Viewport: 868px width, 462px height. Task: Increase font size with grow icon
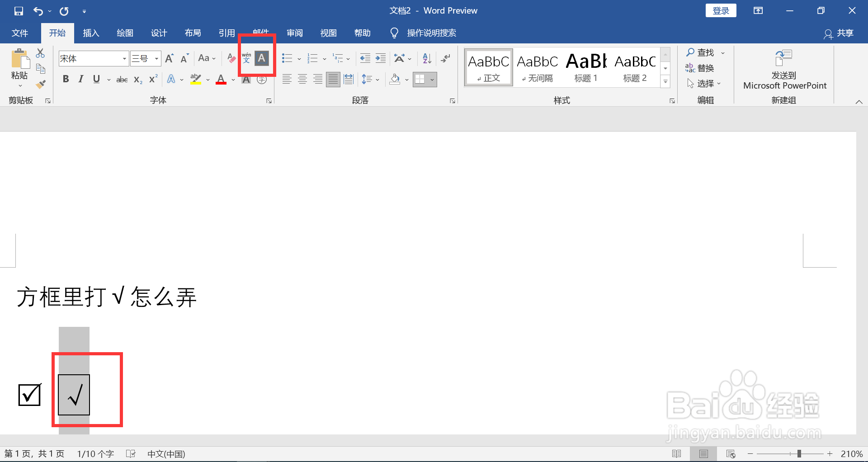(x=170, y=58)
